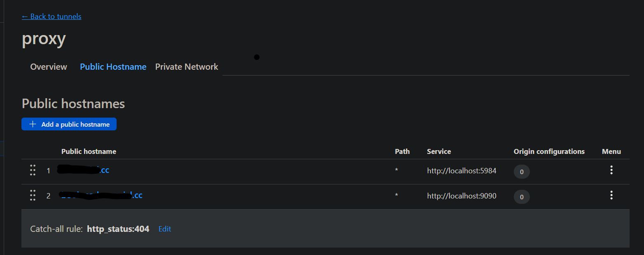This screenshot has width=644, height=255.
Task: Click the http://localhost:9090 service entry
Action: click(x=461, y=196)
